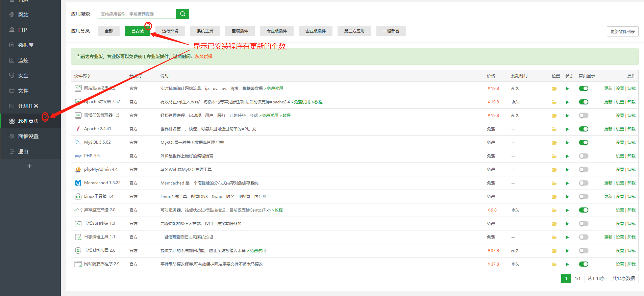The height and width of the screenshot is (296, 644).
Task: Click status play icon for MySQL 5.5.62
Action: [x=567, y=143]
